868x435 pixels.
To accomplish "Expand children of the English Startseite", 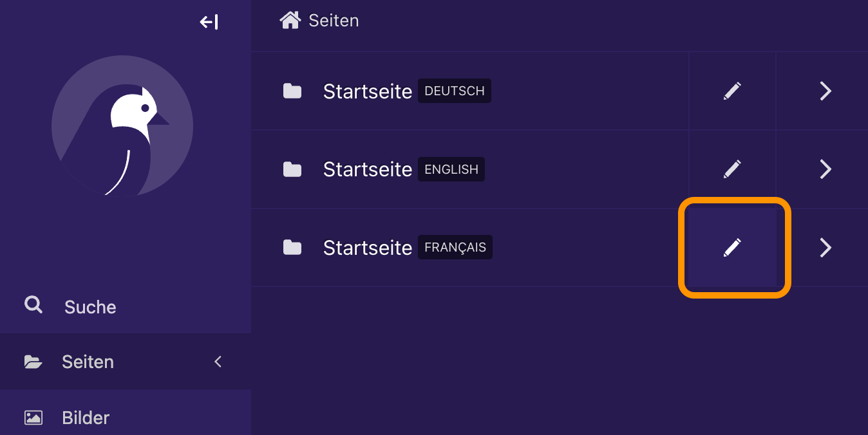I will [x=826, y=169].
